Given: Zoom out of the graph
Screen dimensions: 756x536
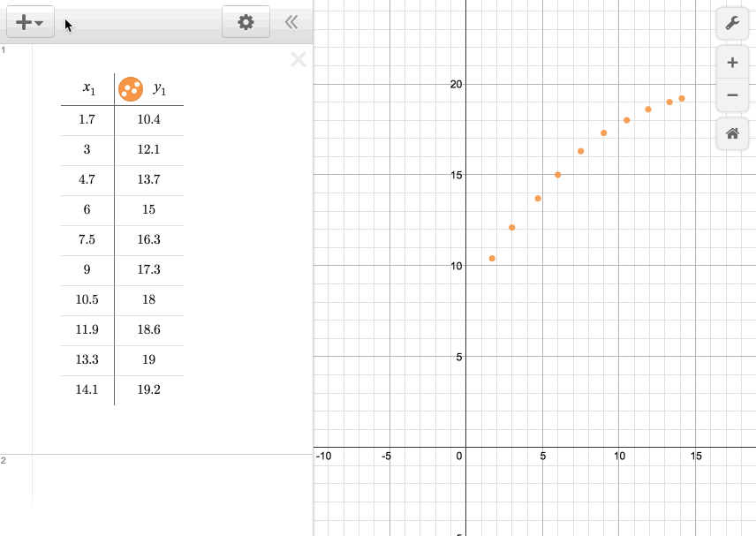Looking at the screenshot, I should coord(732,94).
